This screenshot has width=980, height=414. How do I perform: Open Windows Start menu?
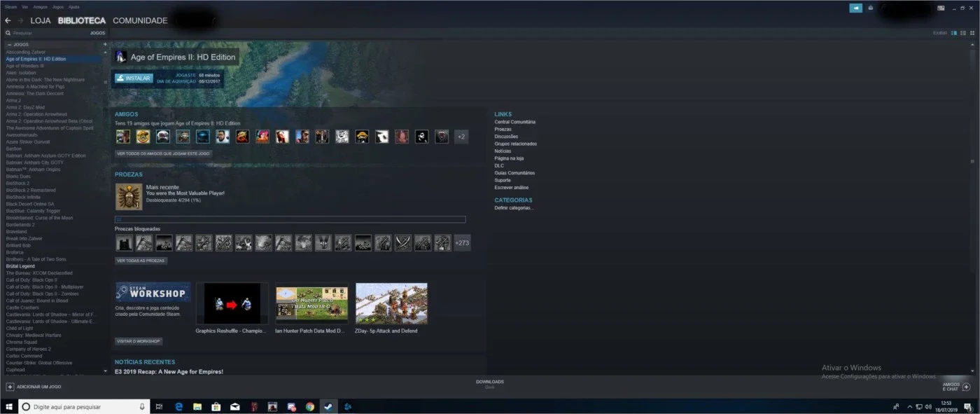click(x=8, y=406)
